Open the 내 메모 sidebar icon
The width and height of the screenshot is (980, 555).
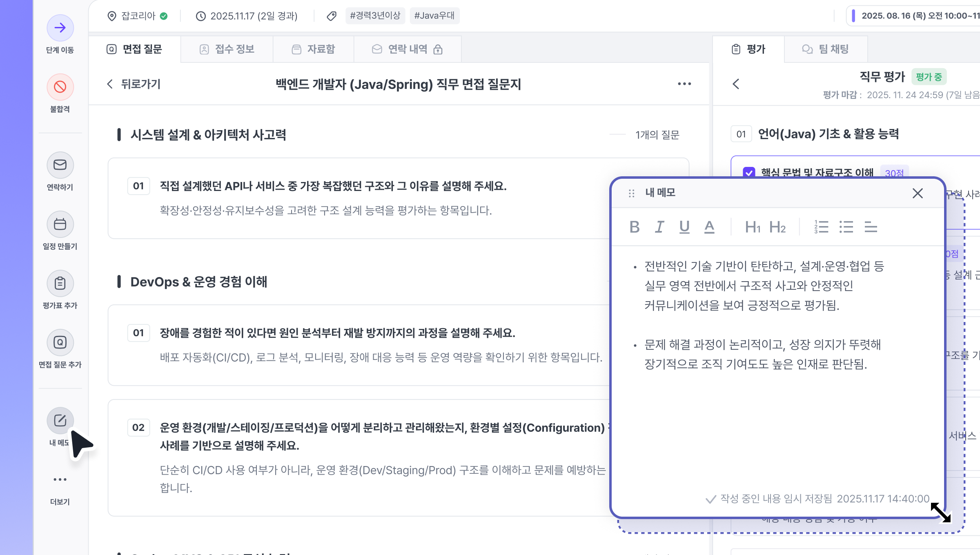click(60, 420)
